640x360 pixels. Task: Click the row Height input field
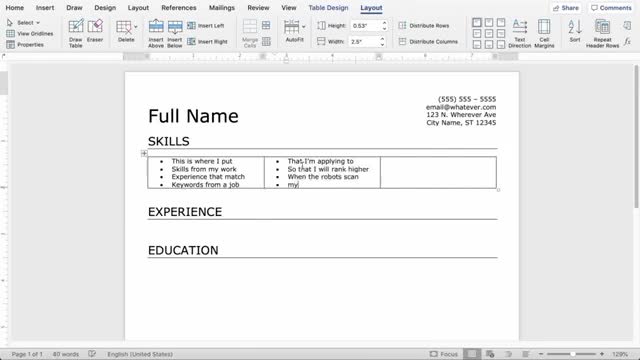366,25
